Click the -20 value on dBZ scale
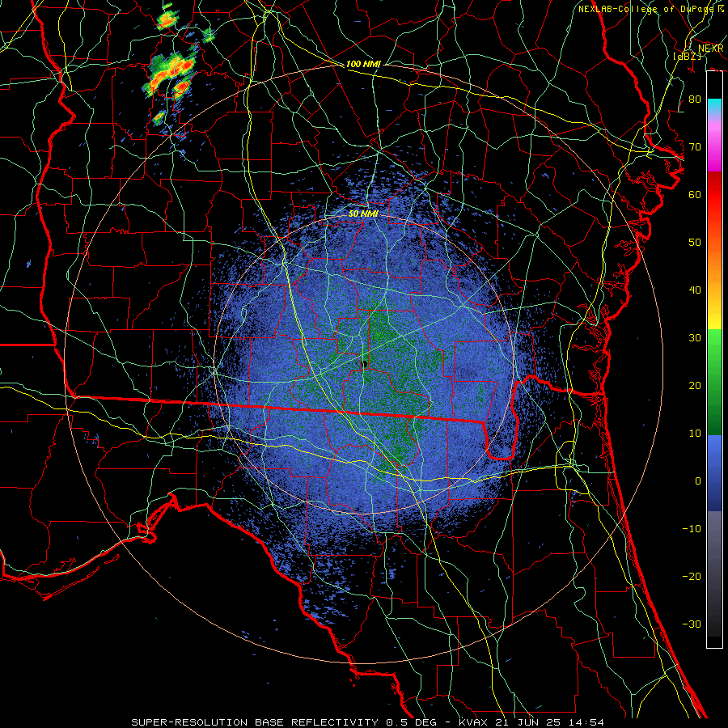The image size is (728, 728). (692, 577)
